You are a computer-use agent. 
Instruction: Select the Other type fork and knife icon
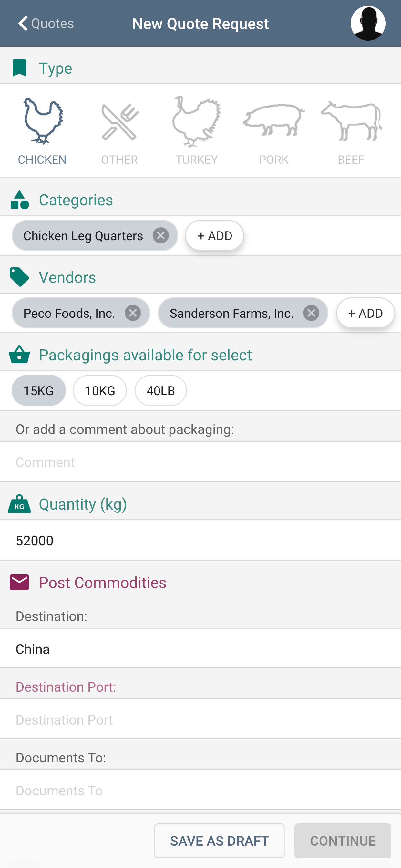point(120,122)
